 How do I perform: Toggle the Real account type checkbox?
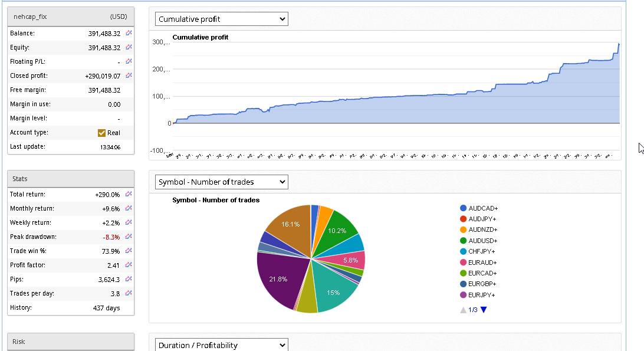[x=101, y=133]
